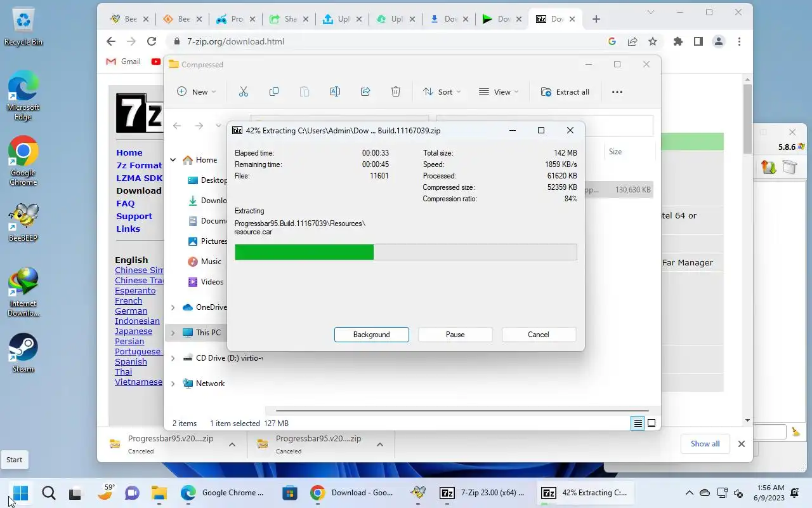
Task: Select Pictures in Explorer navigation pane
Action: (x=207, y=241)
